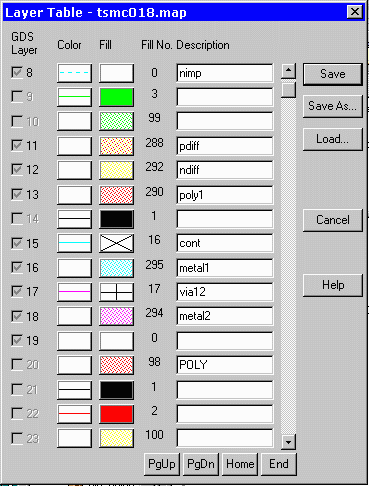The image size is (369, 486).
Task: Open Help for Layer Table
Action: point(333,285)
